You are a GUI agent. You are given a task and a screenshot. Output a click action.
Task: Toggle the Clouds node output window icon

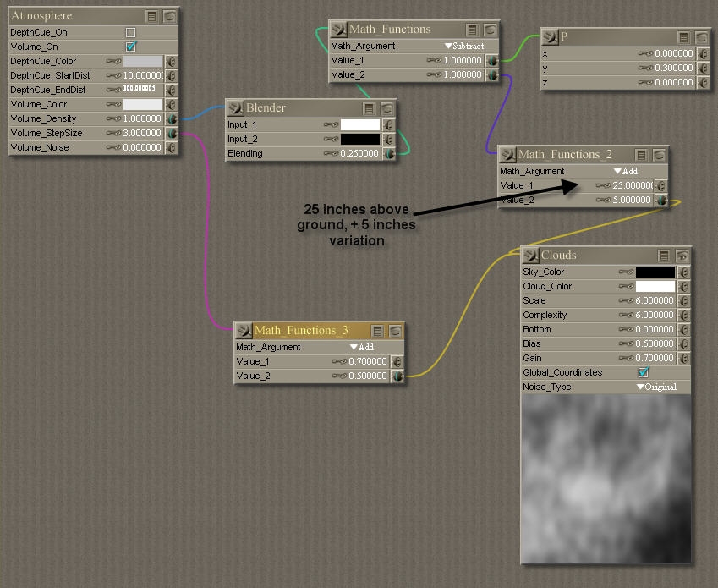[664, 256]
